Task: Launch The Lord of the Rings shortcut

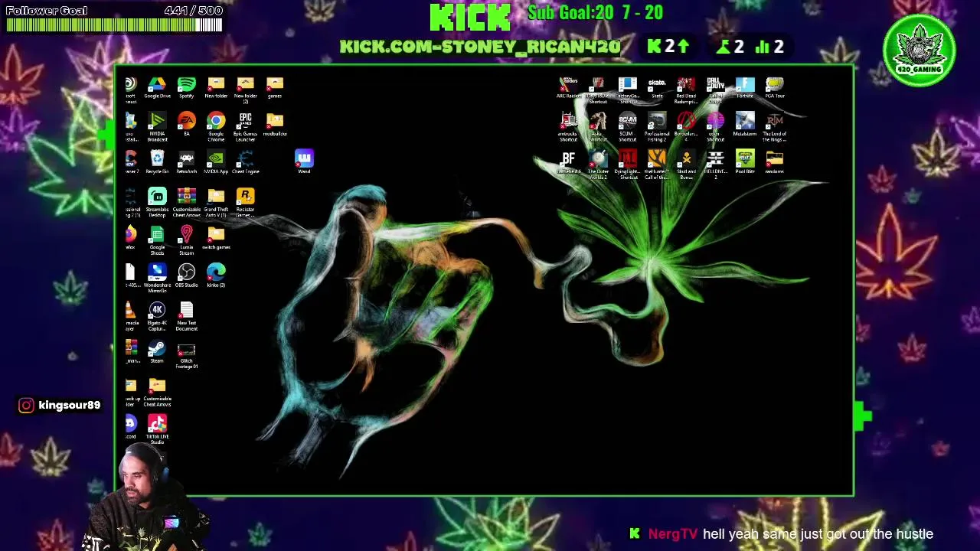Action: [774, 128]
